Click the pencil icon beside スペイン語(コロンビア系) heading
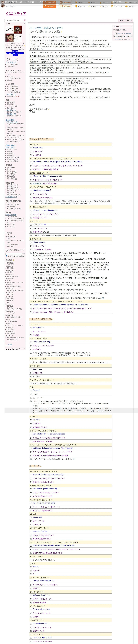 (61, 32)
